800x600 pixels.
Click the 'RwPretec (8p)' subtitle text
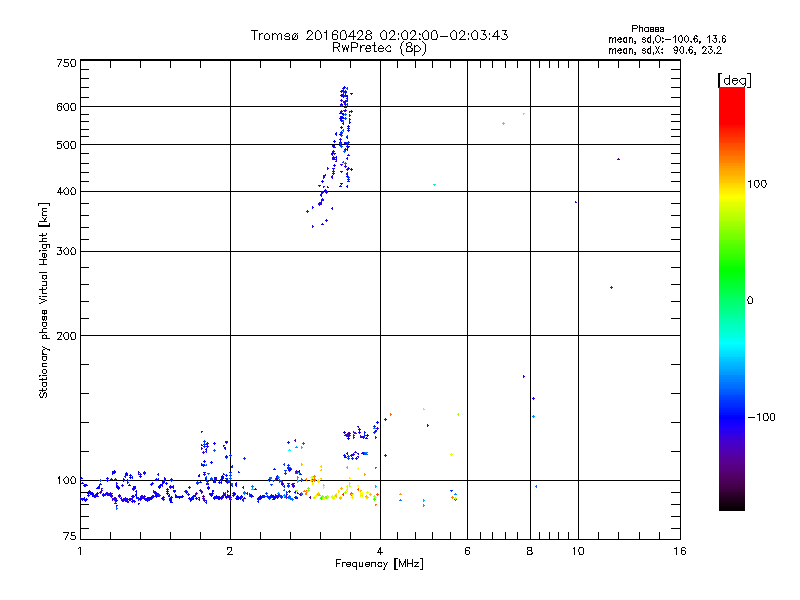tap(379, 48)
